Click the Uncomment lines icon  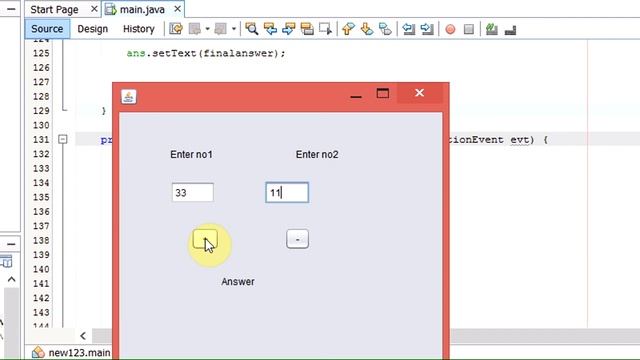point(510,30)
